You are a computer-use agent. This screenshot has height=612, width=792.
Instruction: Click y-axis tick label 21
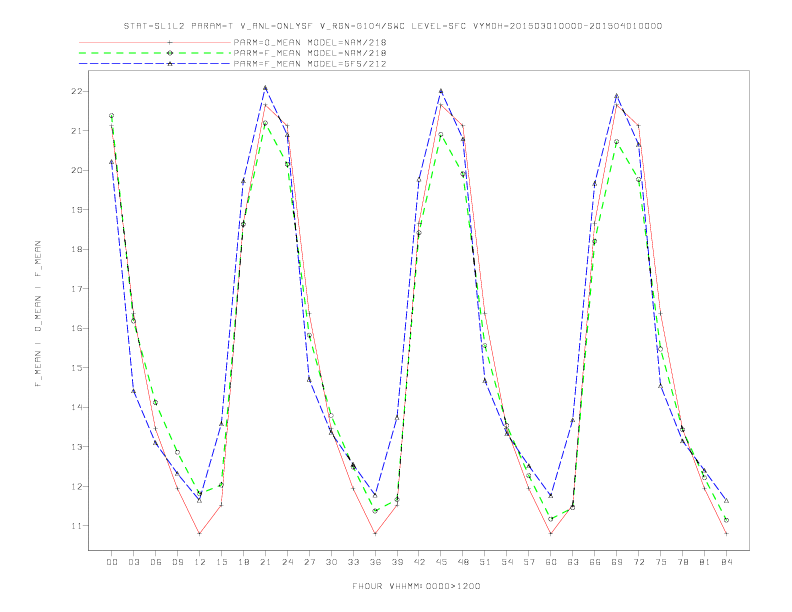pyautogui.click(x=77, y=131)
